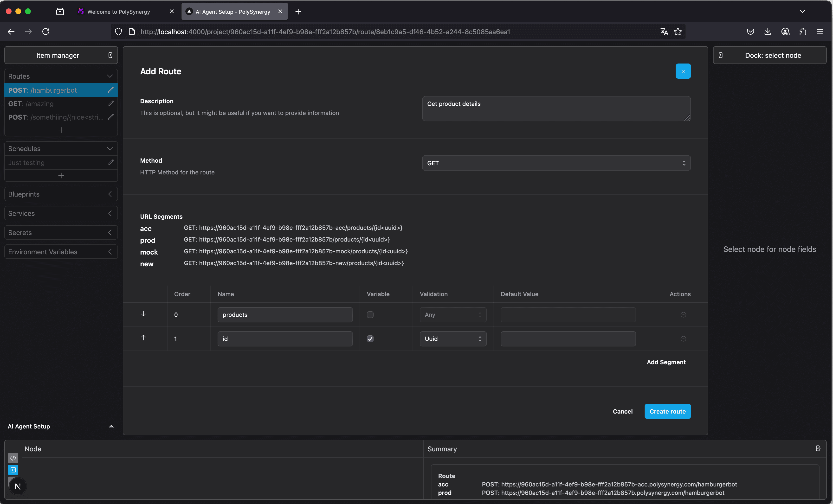The height and width of the screenshot is (504, 833).
Task: Bookmark this page with the star icon
Action: (678, 32)
